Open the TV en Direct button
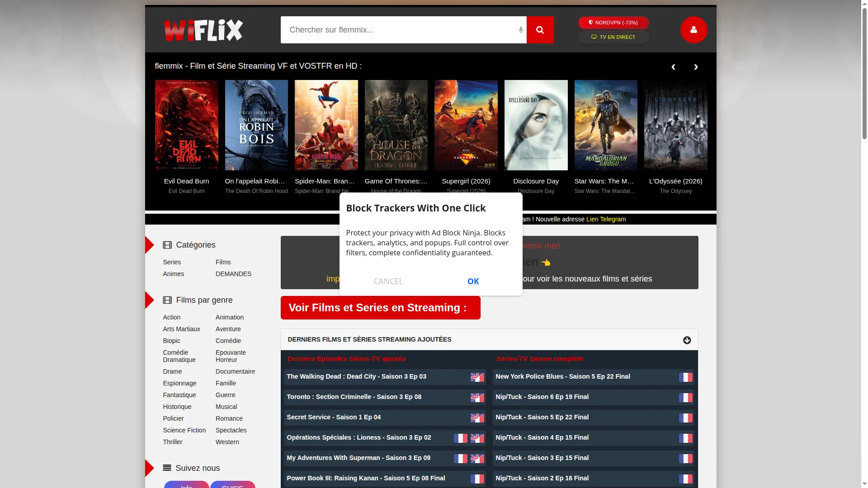The width and height of the screenshot is (868, 488). (613, 37)
